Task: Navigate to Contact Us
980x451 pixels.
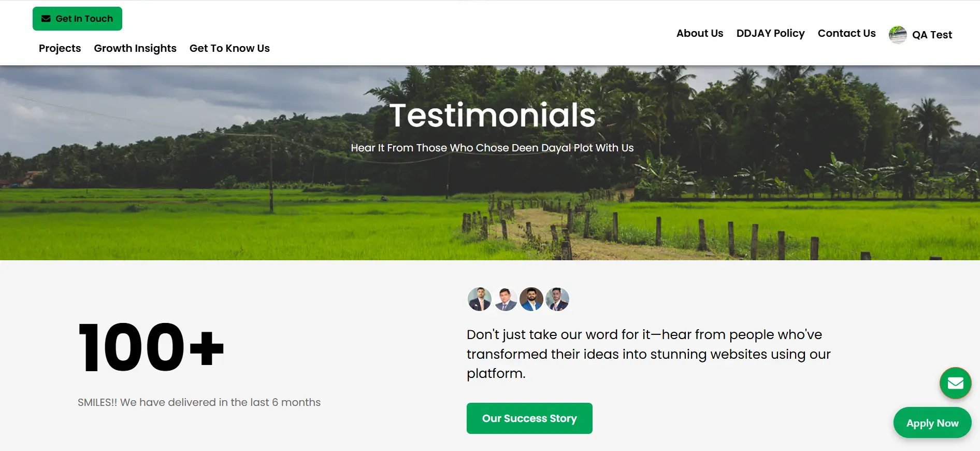Action: pyautogui.click(x=847, y=33)
